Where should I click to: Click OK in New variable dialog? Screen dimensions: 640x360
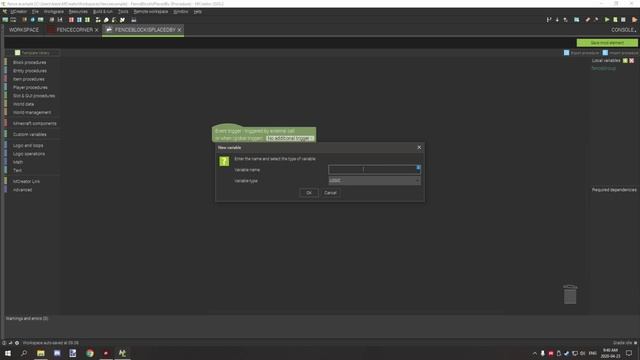pos(309,193)
